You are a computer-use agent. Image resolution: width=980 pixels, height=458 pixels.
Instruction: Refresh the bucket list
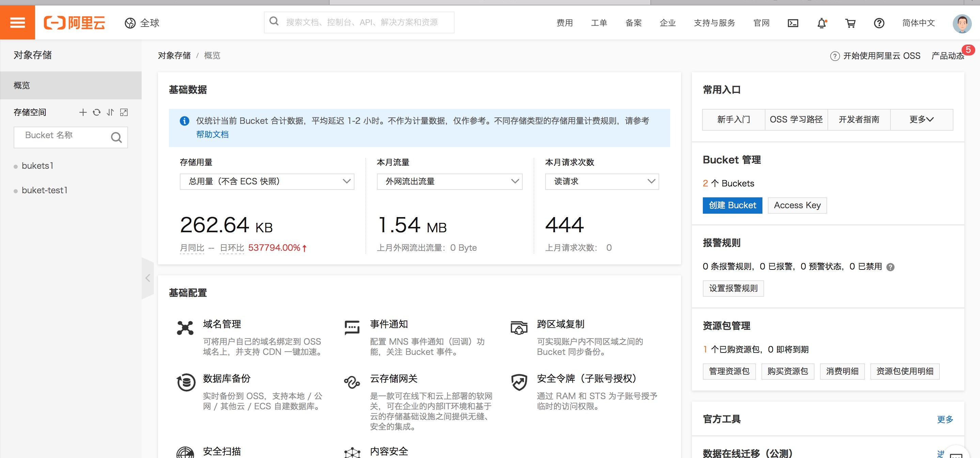[97, 112]
